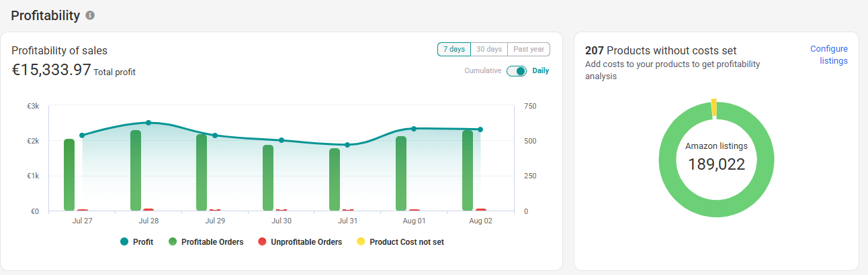Select the 7 days range tab
Viewport: 868px width, 275px height.
pos(453,49)
